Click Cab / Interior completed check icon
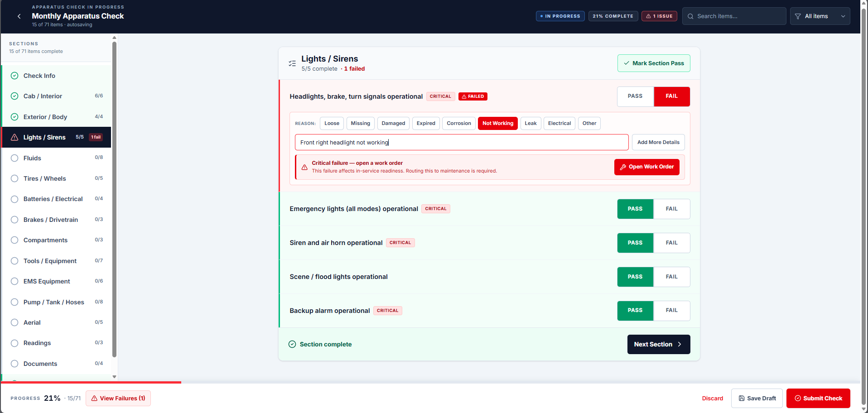868x413 pixels. [x=14, y=96]
